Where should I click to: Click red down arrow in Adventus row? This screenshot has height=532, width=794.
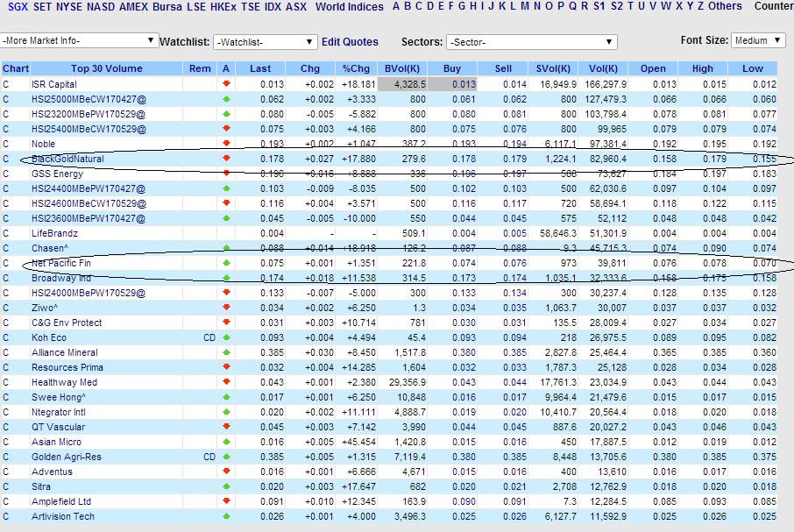pyautogui.click(x=226, y=472)
